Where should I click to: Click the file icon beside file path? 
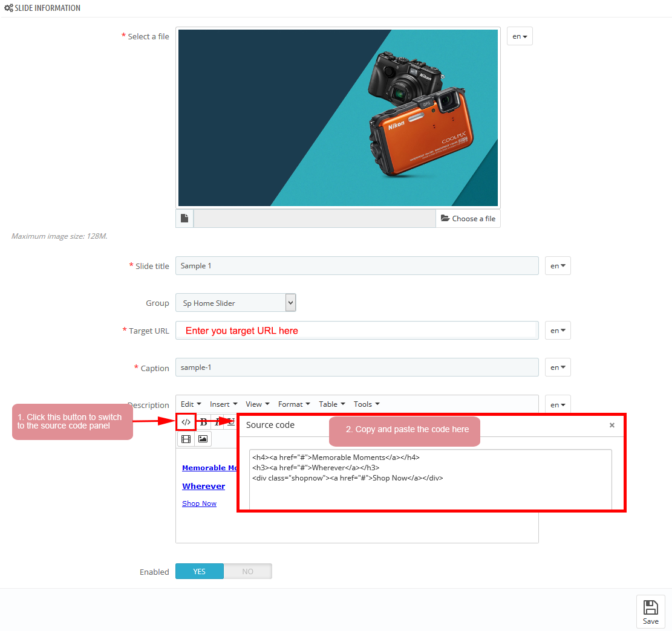[x=184, y=218]
